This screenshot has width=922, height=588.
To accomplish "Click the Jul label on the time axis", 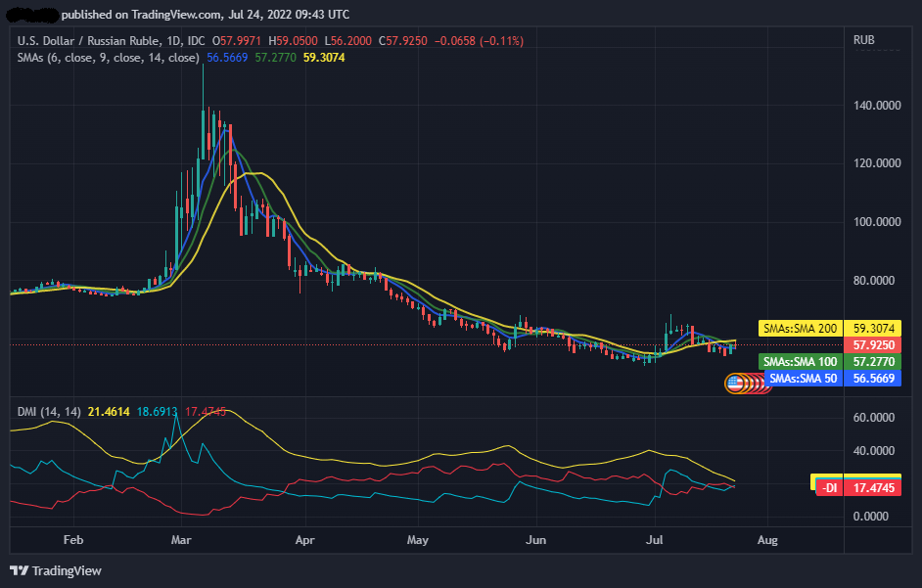I will (655, 540).
